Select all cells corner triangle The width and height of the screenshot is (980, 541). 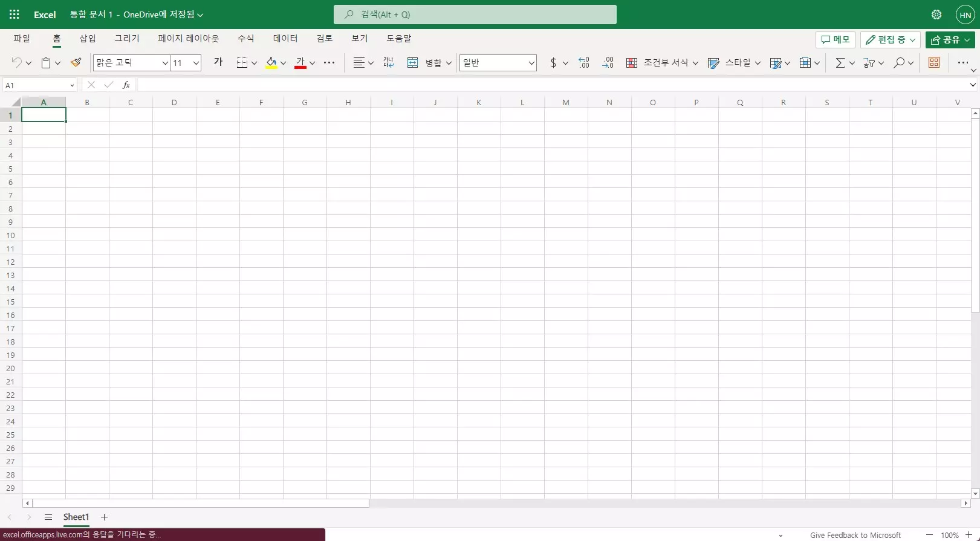16,102
